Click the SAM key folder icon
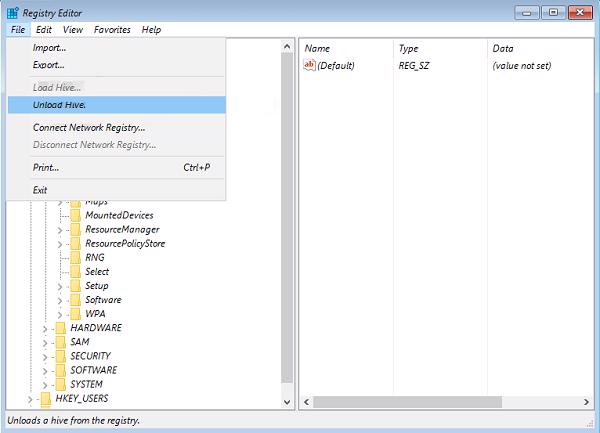 click(61, 342)
